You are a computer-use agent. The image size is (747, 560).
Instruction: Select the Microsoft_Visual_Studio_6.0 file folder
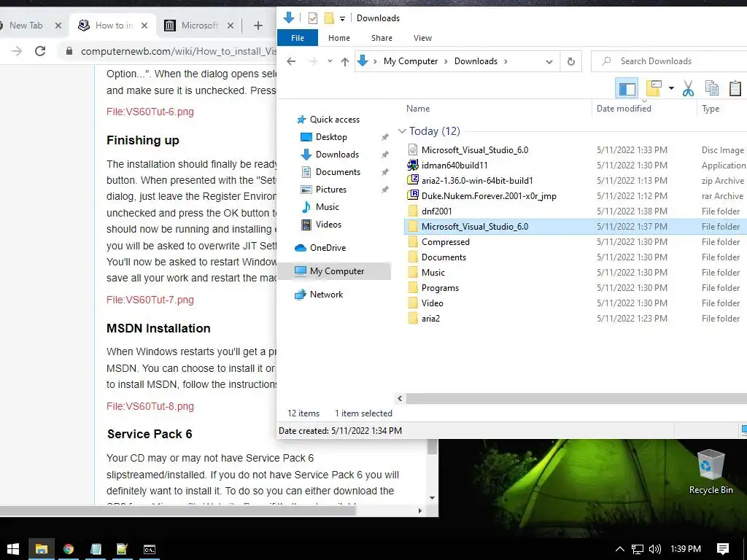click(x=474, y=227)
